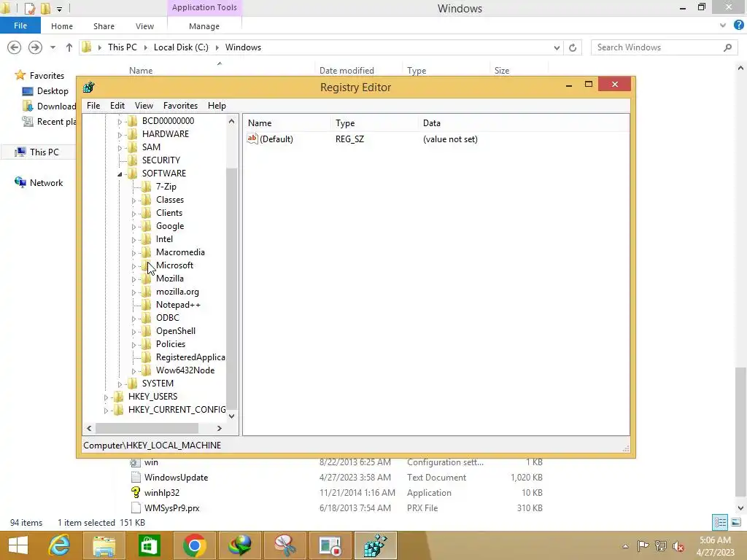Open Registry Editor File menu

pyautogui.click(x=93, y=105)
